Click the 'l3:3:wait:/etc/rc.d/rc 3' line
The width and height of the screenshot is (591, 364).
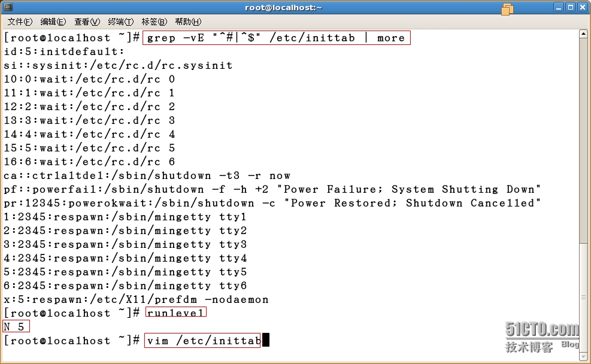point(89,120)
